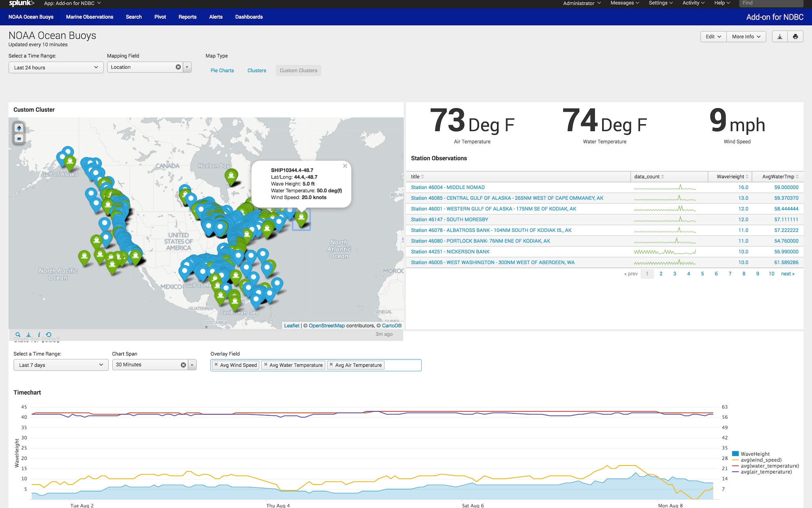Open the App: Add-on for NDBC dropdown

tap(72, 3)
